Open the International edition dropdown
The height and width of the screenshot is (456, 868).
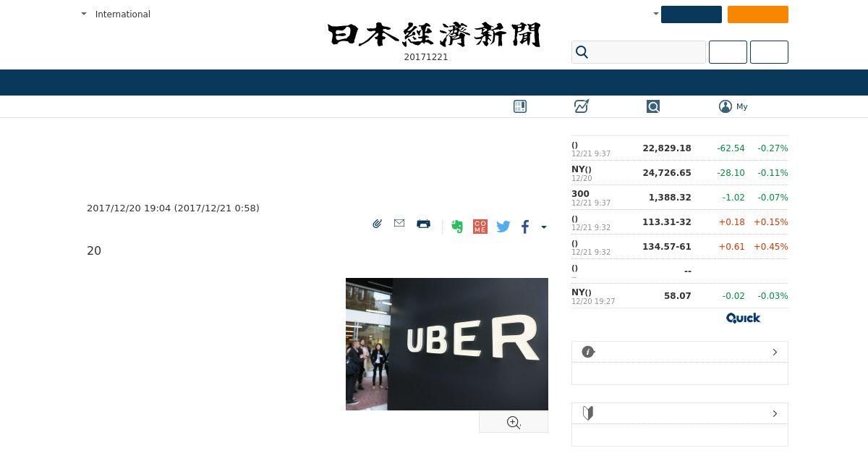point(116,14)
